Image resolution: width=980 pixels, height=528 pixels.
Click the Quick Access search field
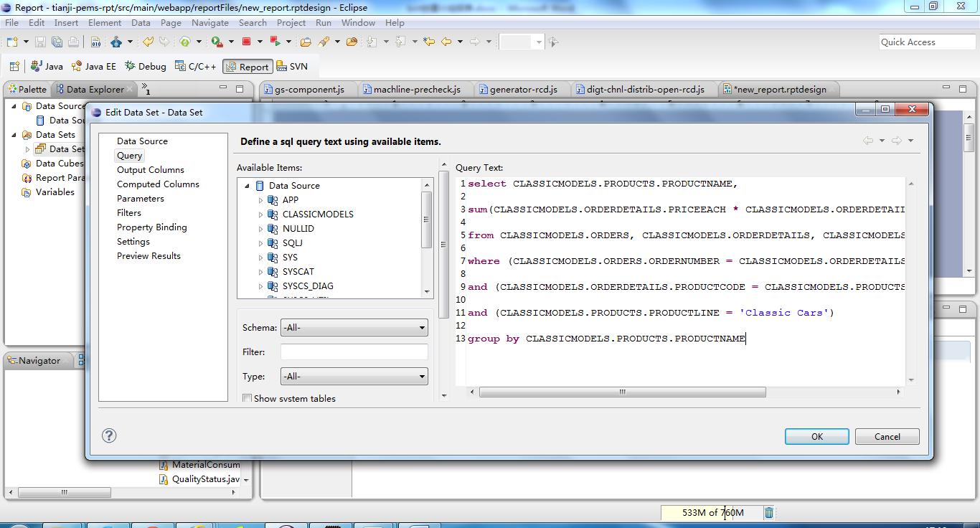click(927, 42)
